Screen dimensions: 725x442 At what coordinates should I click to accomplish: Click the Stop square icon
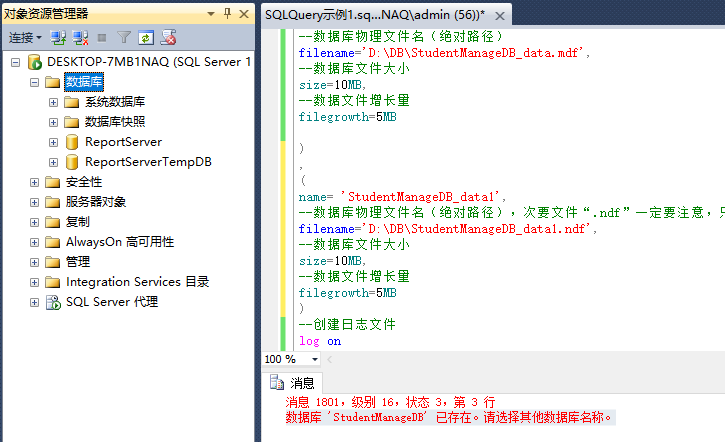pyautogui.click(x=102, y=37)
